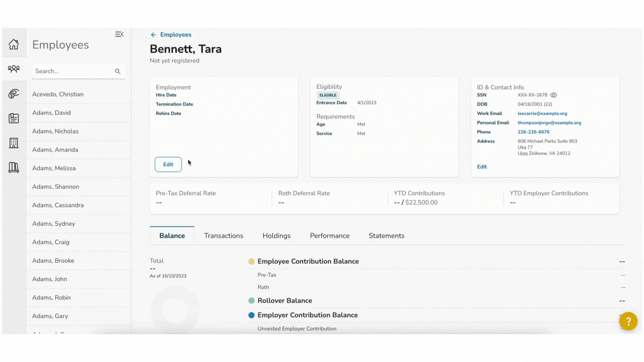Open the document report sidebar icon
Screen dimensions: 644x362
[x=14, y=118]
